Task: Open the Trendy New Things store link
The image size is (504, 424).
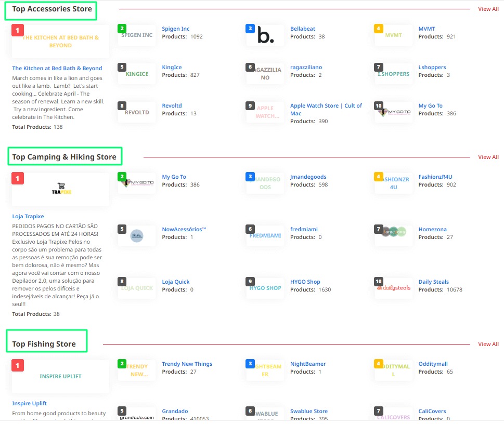Action: [x=187, y=364]
